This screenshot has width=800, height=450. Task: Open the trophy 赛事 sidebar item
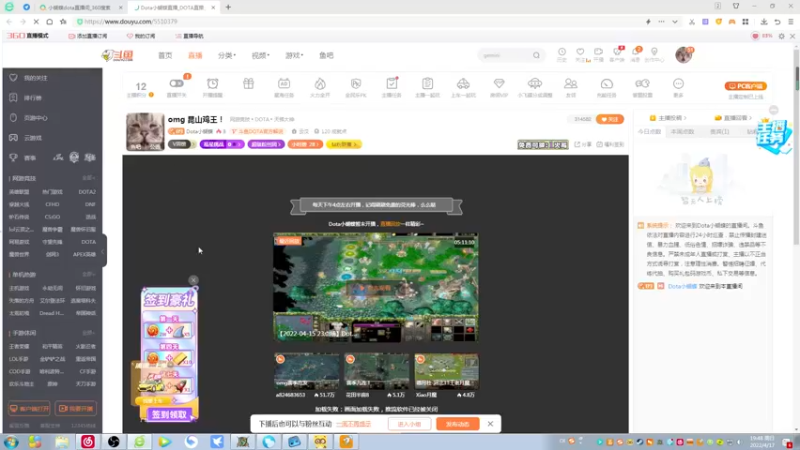[x=23, y=158]
